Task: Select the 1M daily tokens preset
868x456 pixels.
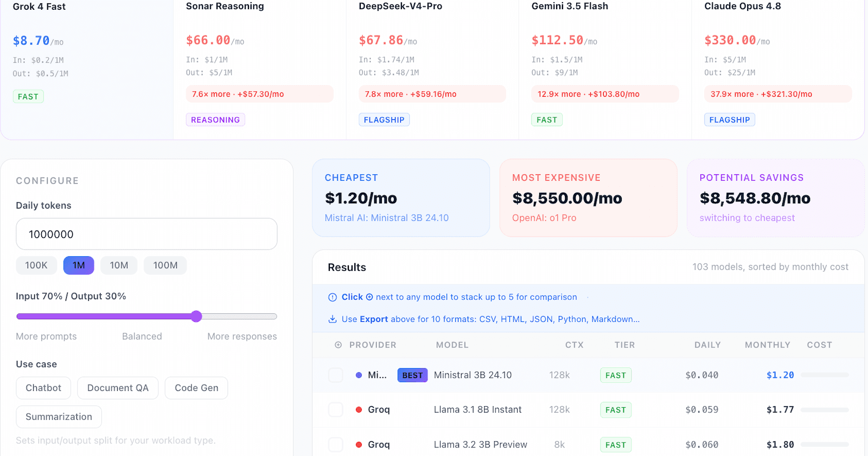Action: (x=79, y=265)
